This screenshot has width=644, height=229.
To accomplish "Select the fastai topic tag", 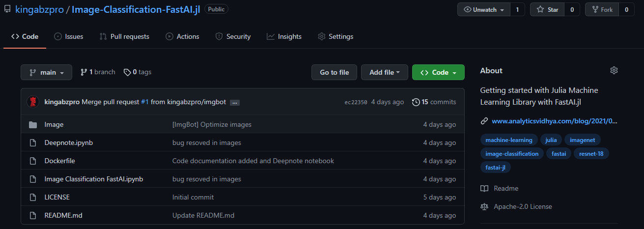I will (559, 154).
